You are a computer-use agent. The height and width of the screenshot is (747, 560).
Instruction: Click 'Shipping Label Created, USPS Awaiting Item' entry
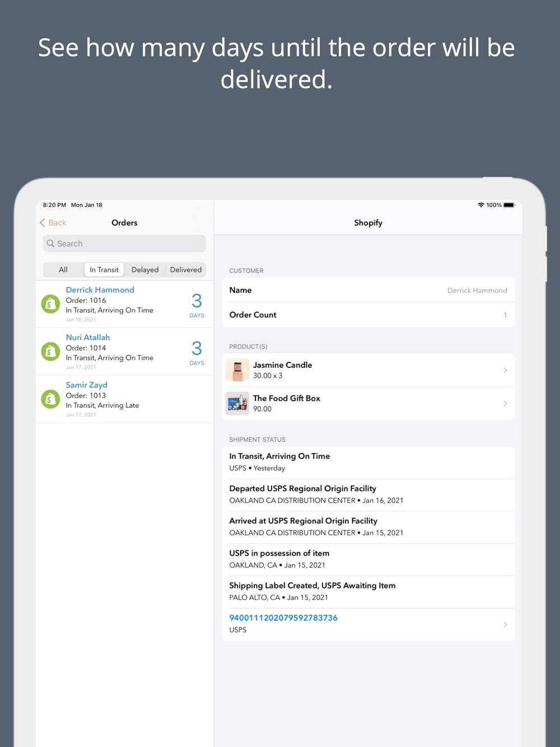(312, 585)
